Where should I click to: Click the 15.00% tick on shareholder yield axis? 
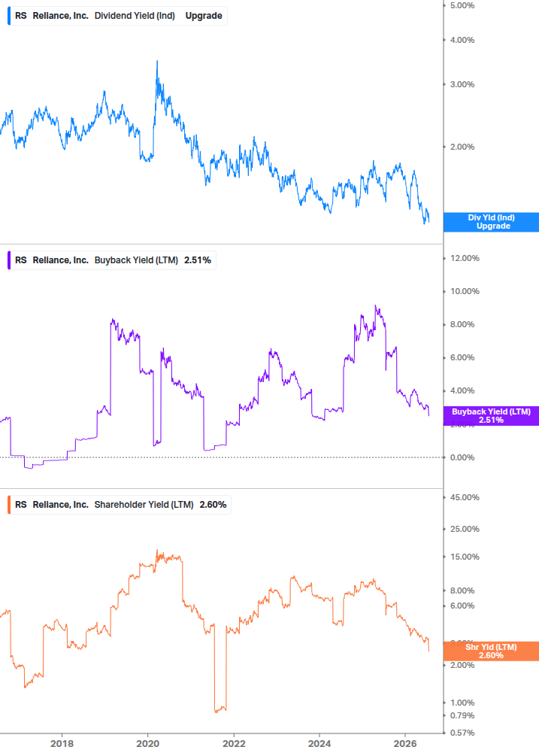(x=465, y=557)
